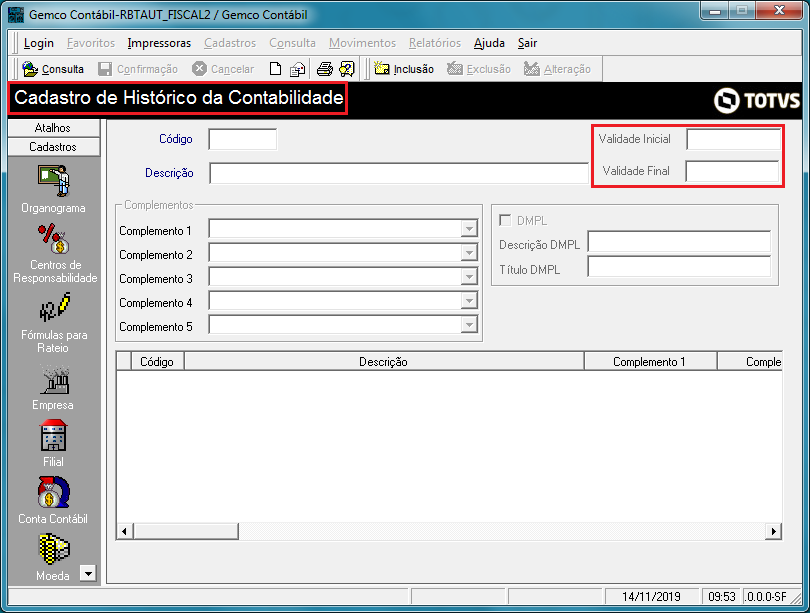Image resolution: width=810 pixels, height=613 pixels.
Task: Click the grid row selector header cell
Action: [x=124, y=361]
